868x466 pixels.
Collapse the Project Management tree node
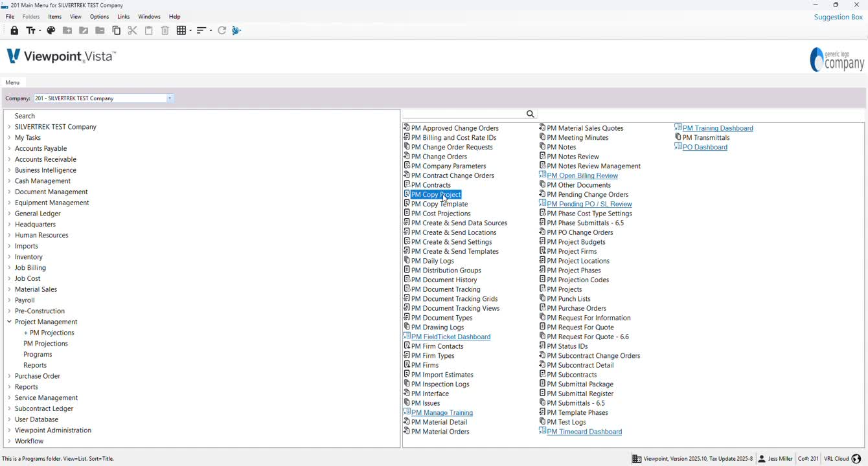tap(9, 322)
